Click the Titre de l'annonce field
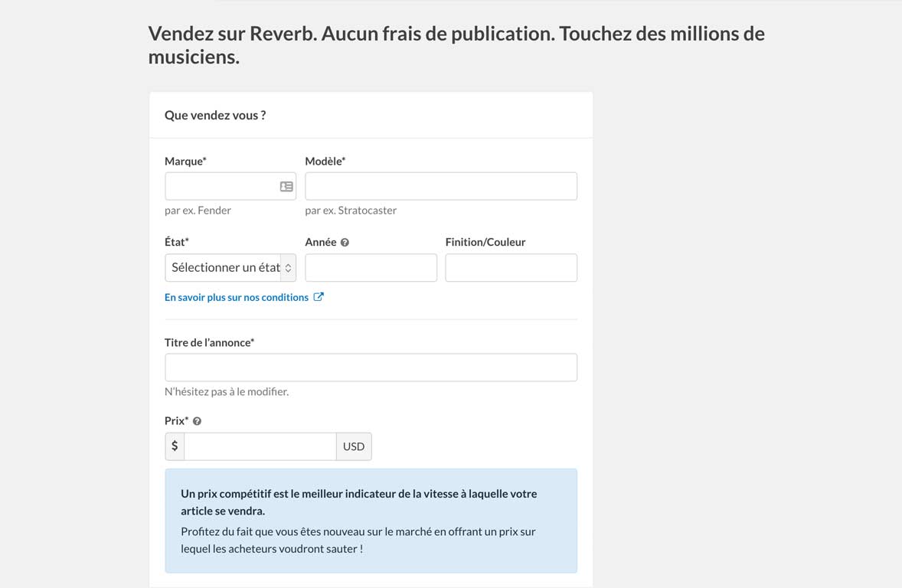Viewport: 902px width, 588px height. [x=371, y=367]
